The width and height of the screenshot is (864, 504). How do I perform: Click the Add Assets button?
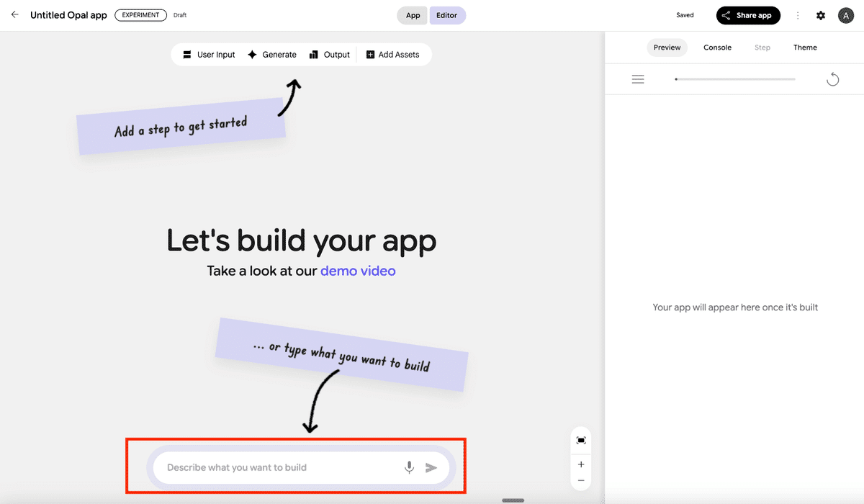[x=392, y=55]
